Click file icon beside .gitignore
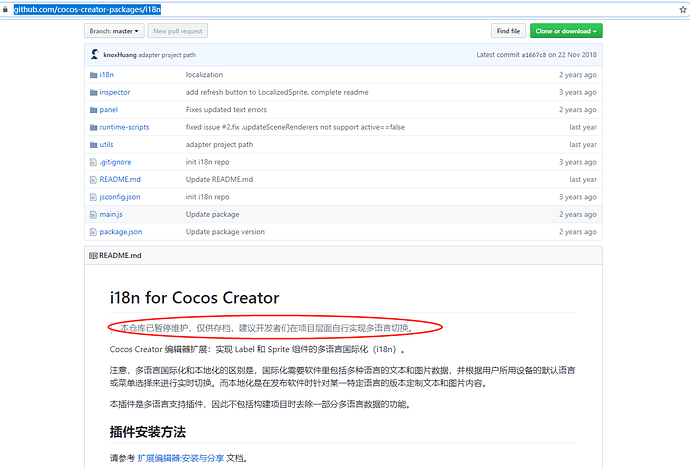690x470 pixels. click(93, 162)
